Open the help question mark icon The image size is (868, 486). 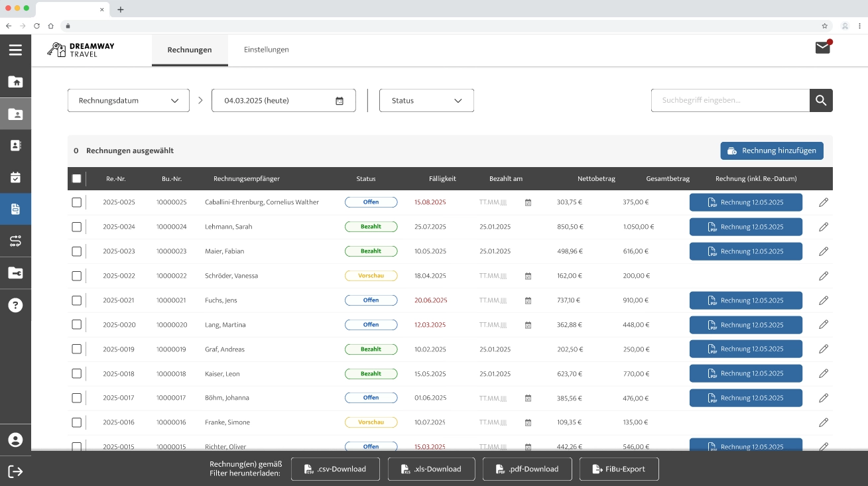coord(15,305)
